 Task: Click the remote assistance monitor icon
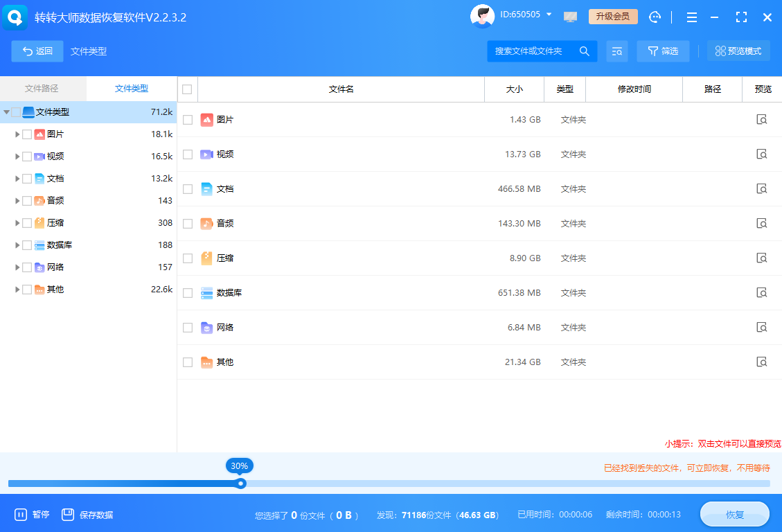click(x=570, y=17)
